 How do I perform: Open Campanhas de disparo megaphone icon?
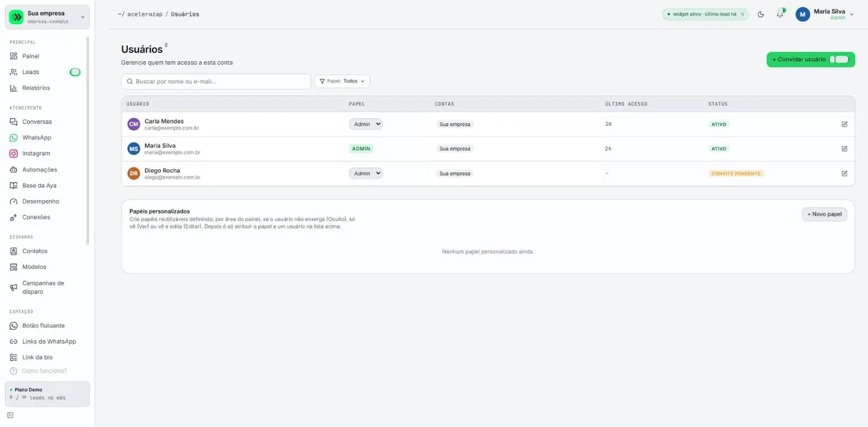[14, 287]
